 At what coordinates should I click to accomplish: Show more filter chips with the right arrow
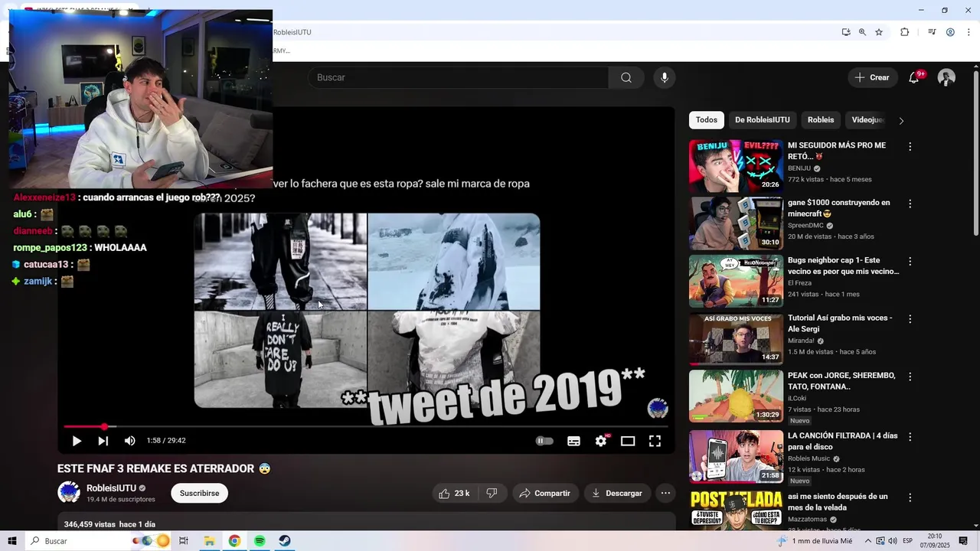pyautogui.click(x=901, y=121)
